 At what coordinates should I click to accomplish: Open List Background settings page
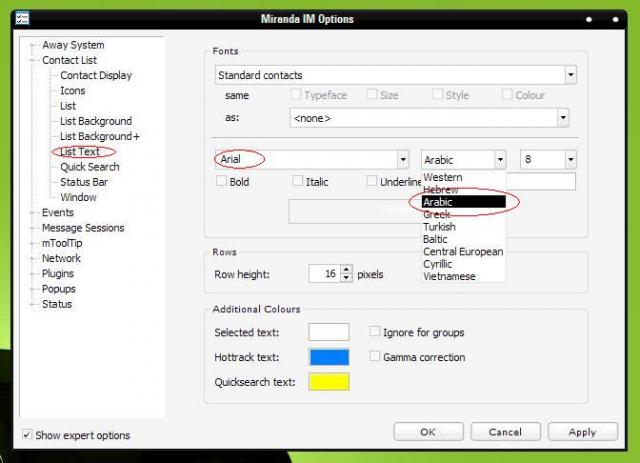tap(96, 121)
